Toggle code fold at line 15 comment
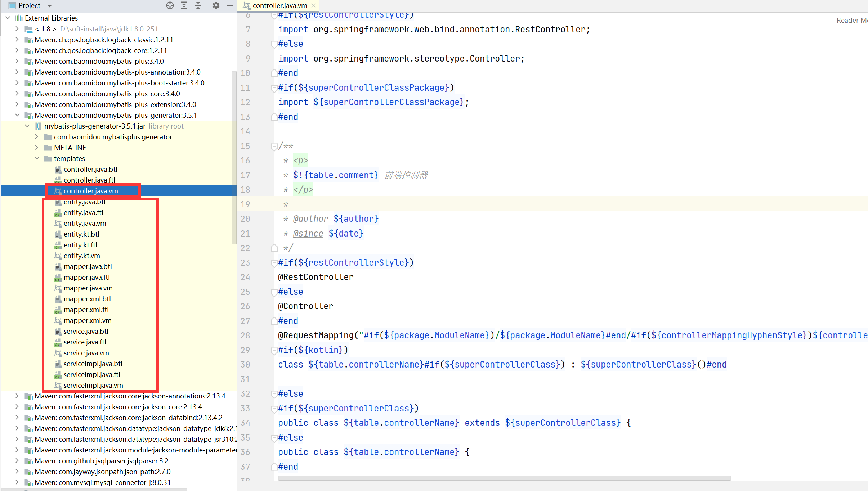This screenshot has height=491, width=868. (x=274, y=146)
